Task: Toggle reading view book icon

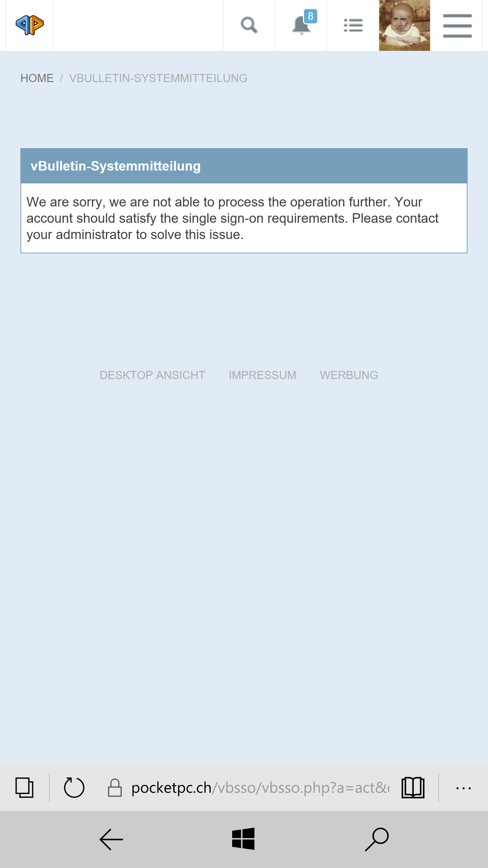Action: tap(413, 787)
